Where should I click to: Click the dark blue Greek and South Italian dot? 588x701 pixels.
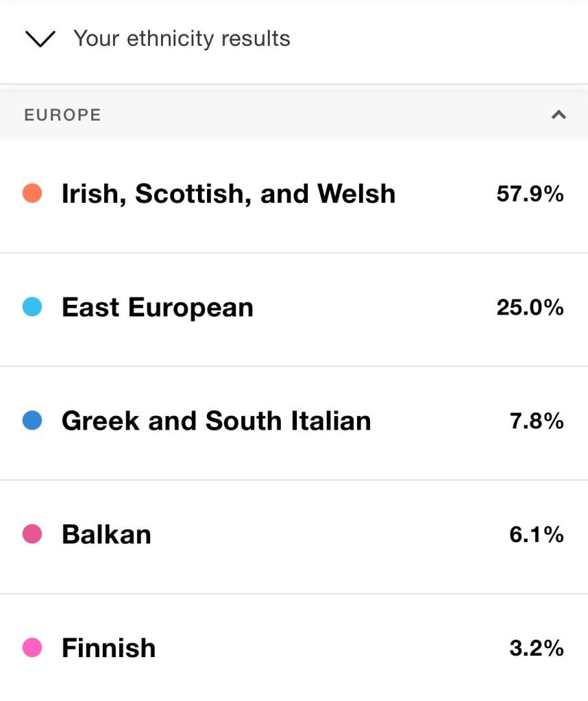(x=32, y=421)
